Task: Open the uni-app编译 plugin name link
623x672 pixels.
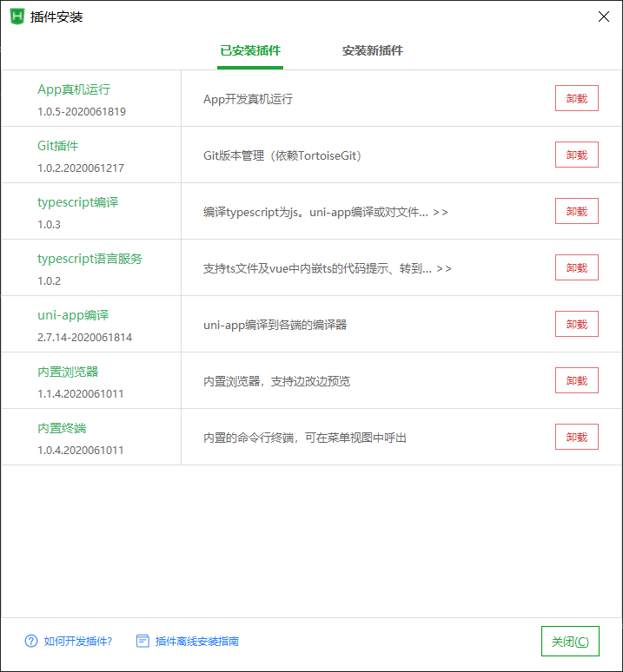Action: (73, 315)
